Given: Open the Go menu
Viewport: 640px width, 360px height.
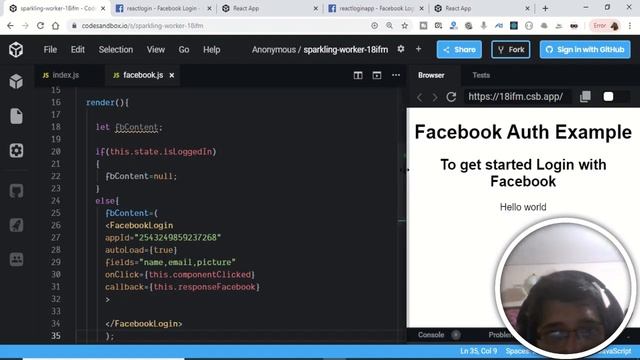Looking at the screenshot, I should pyautogui.click(x=184, y=49).
